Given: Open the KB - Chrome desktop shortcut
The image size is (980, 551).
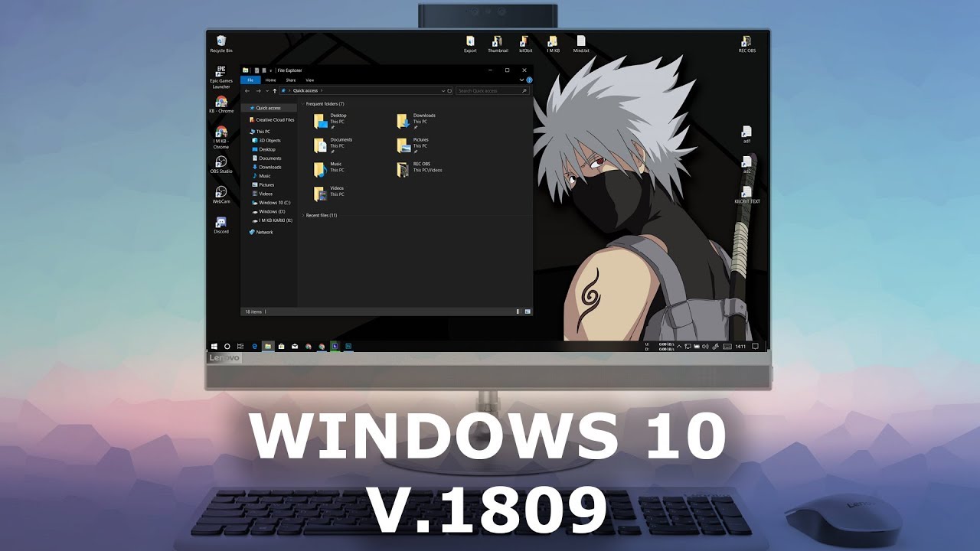Looking at the screenshot, I should tap(221, 104).
